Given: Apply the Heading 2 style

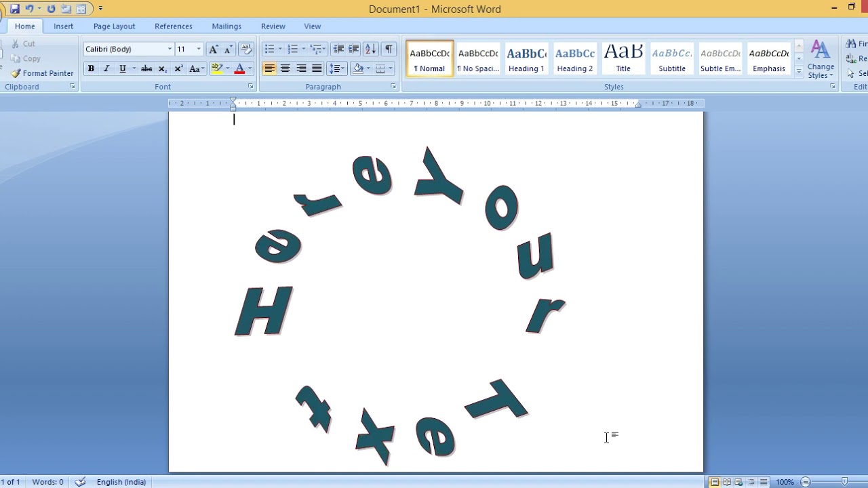Looking at the screenshot, I should 575,59.
